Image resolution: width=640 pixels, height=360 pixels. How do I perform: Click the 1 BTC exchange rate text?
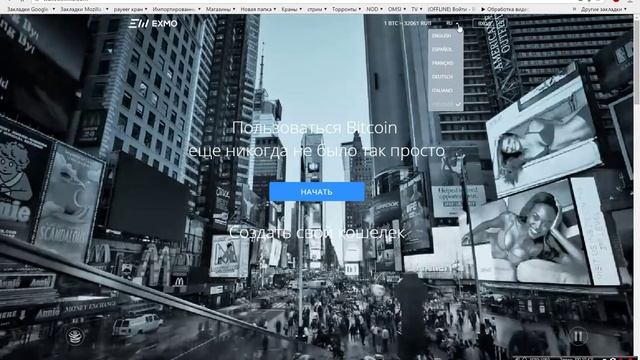(x=408, y=23)
